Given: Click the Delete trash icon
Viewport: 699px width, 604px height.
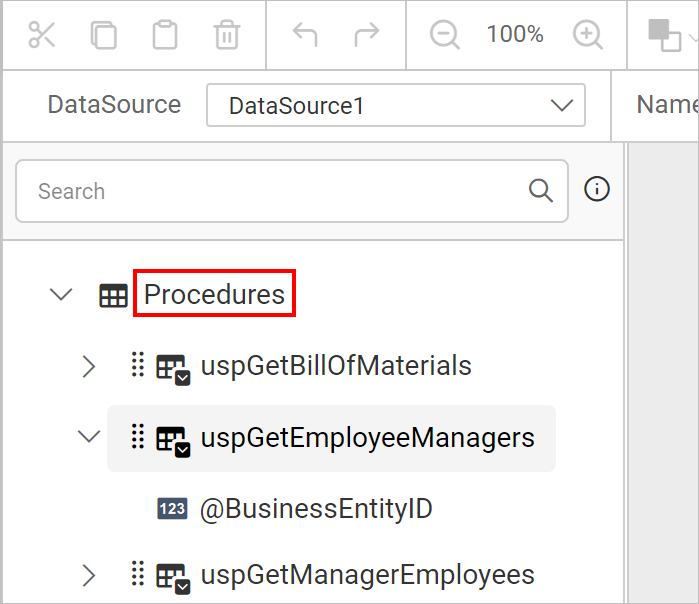Looking at the screenshot, I should 227,34.
